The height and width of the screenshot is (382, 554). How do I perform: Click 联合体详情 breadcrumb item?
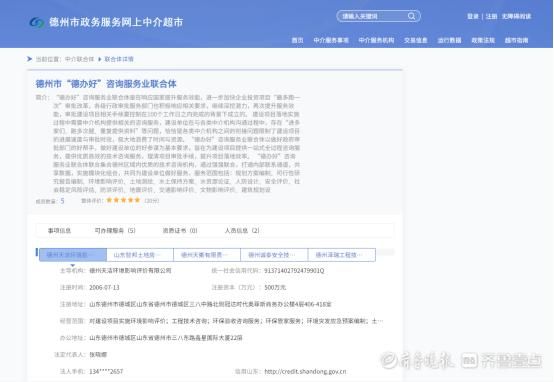click(119, 59)
